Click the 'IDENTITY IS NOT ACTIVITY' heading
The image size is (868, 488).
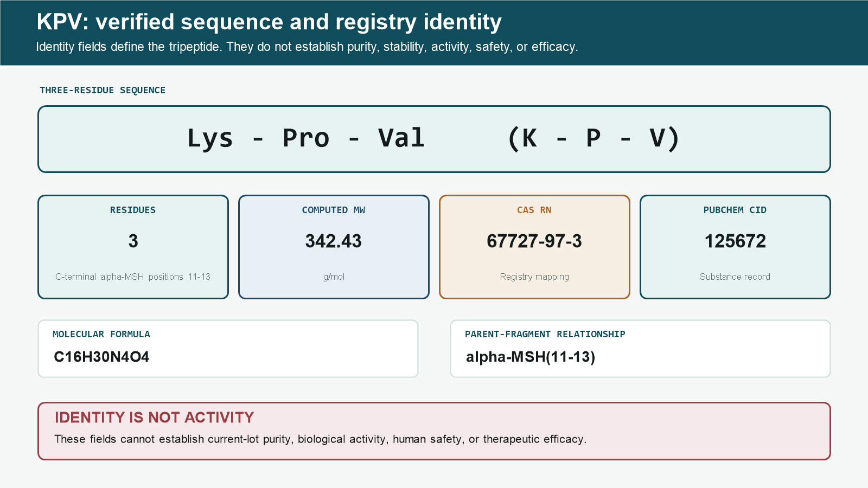155,418
